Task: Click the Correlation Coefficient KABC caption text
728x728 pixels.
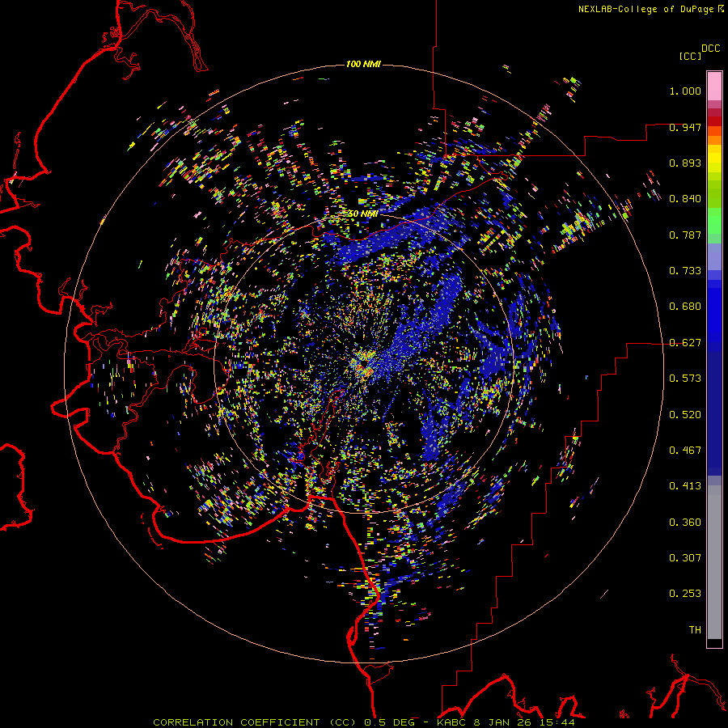Action: [x=363, y=722]
